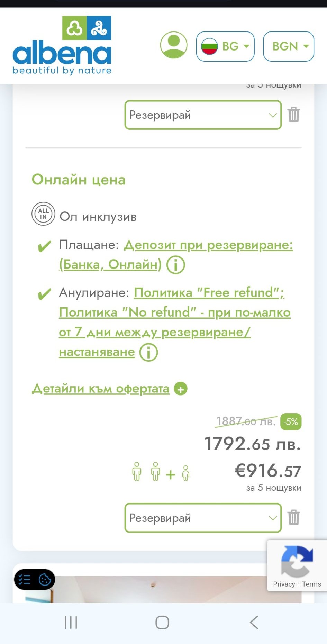327x644 pixels.
Task: Open reCAPTCHA Terms link
Action: tap(311, 584)
